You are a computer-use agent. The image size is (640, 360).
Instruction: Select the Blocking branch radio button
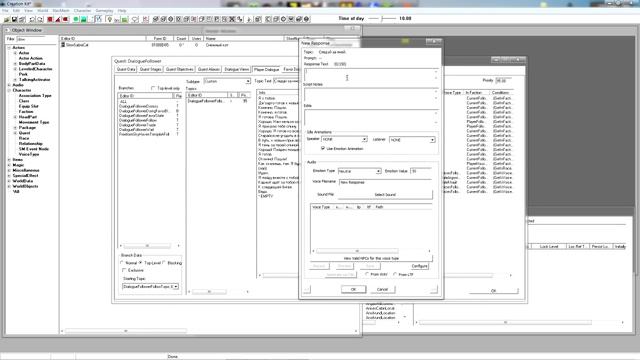tap(164, 263)
